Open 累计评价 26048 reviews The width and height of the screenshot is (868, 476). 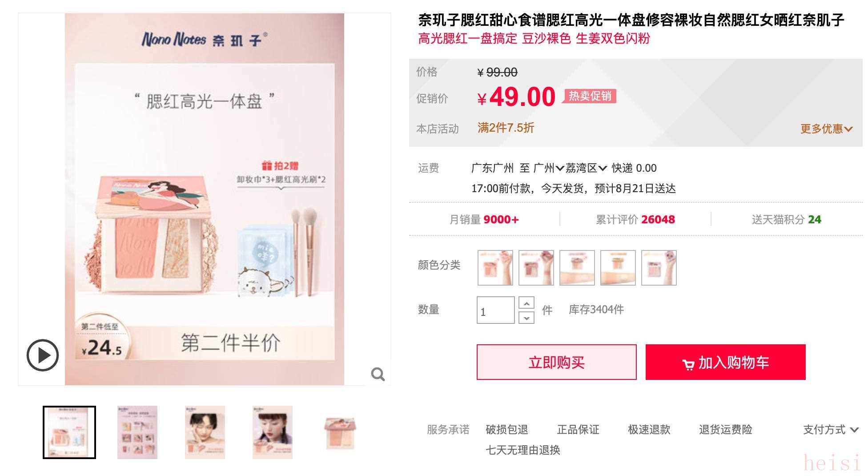(635, 219)
